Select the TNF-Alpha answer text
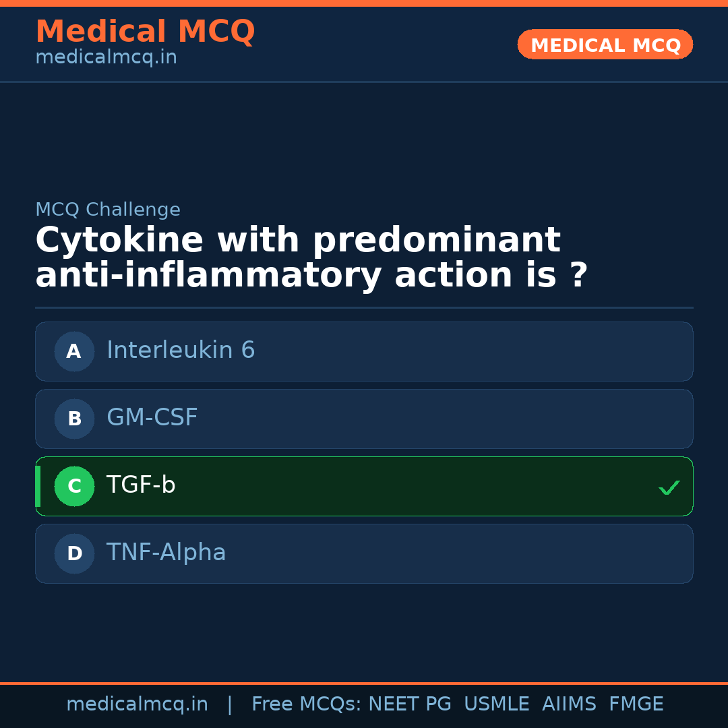 166,553
